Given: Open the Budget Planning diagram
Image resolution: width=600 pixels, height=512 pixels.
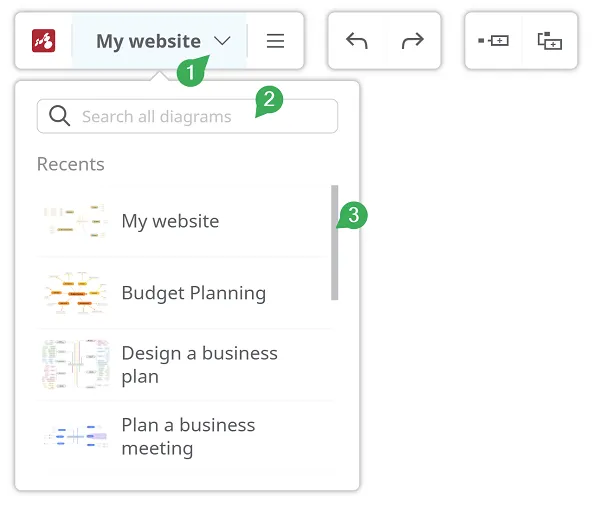Looking at the screenshot, I should coord(193,293).
